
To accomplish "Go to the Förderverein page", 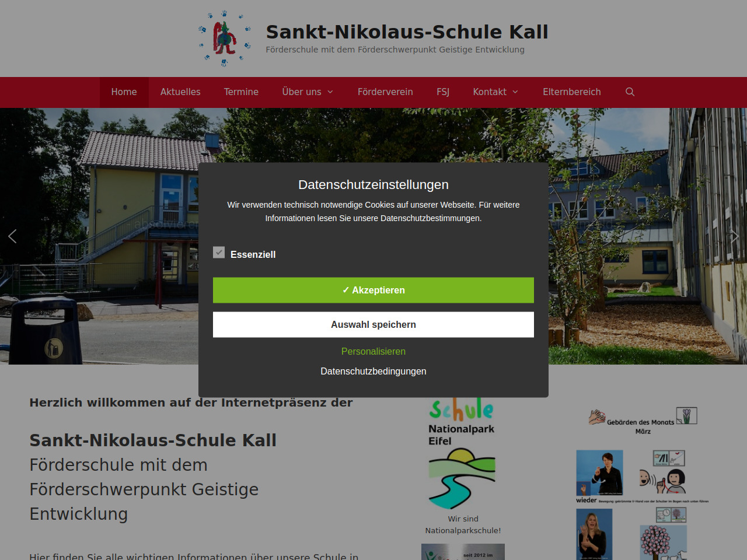I will click(385, 92).
